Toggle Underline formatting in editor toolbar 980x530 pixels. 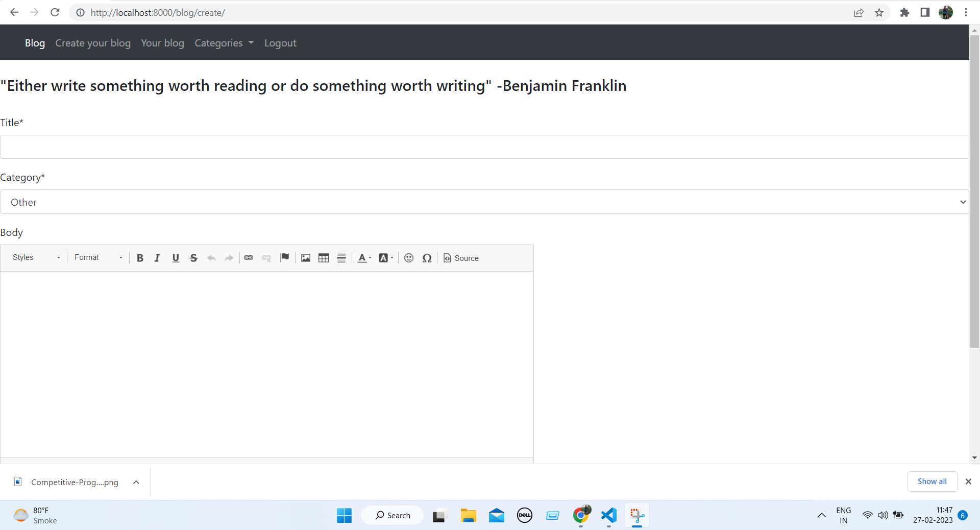(176, 258)
